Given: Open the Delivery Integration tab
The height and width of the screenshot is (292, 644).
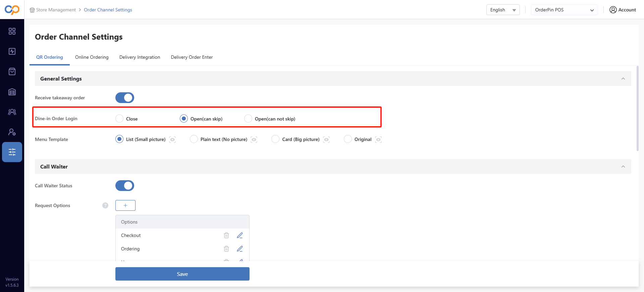Looking at the screenshot, I should point(140,57).
